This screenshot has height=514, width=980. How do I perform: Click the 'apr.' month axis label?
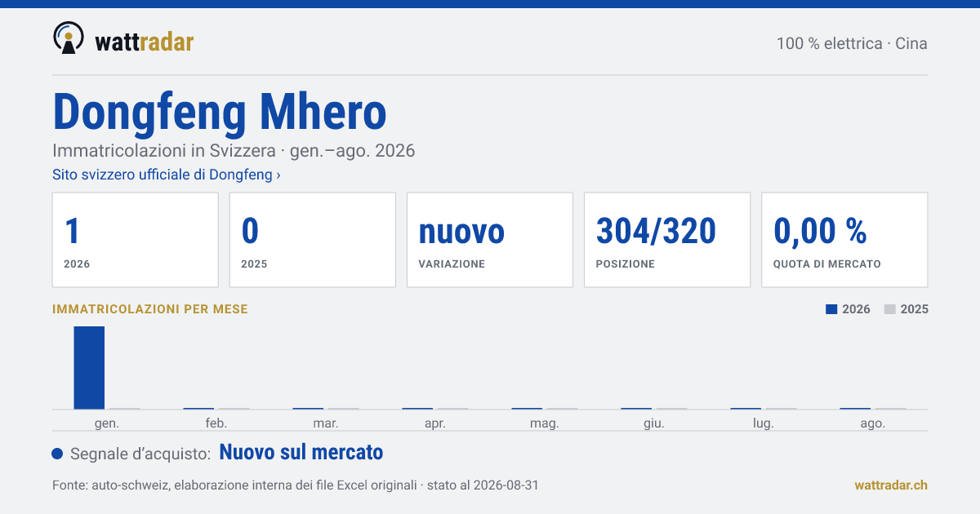coord(435,423)
